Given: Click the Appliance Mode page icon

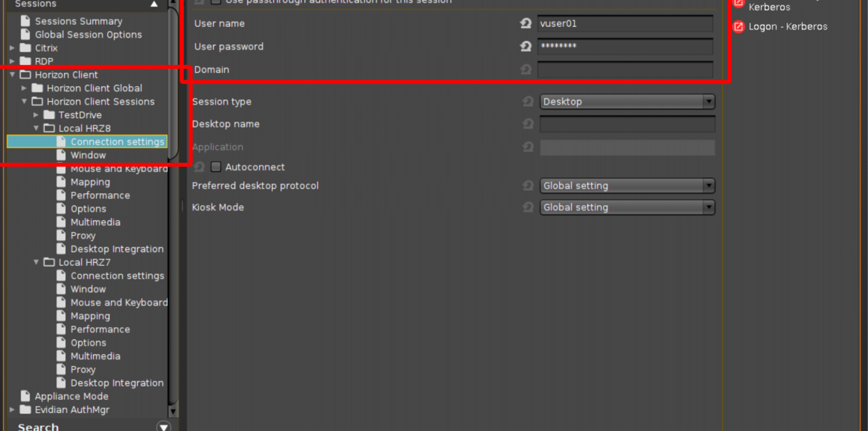Looking at the screenshot, I should click(x=25, y=396).
